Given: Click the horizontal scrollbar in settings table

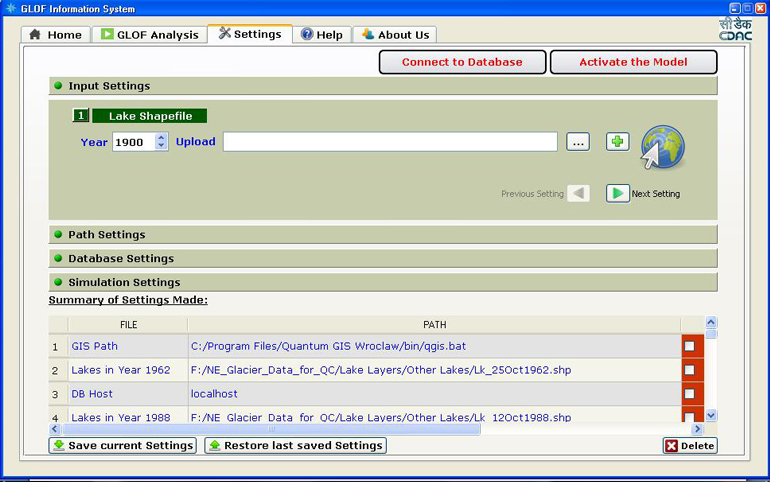Looking at the screenshot, I should tap(270, 428).
